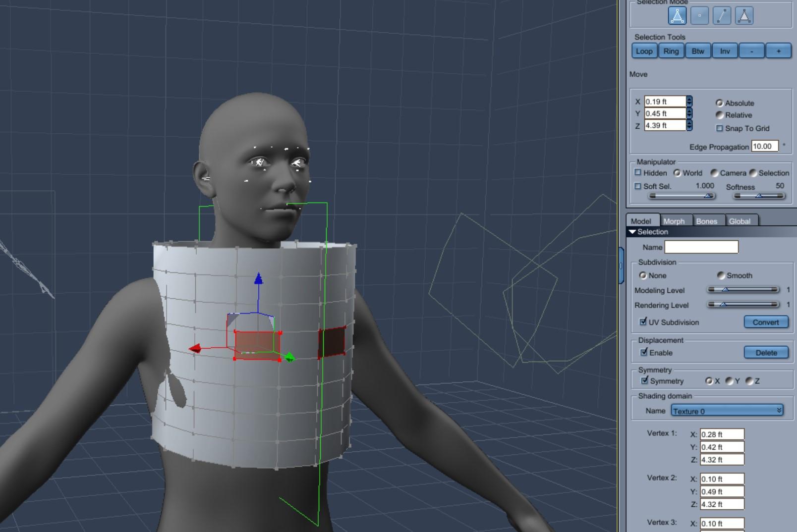Click the panel collapse handle on left edge
Image resolution: width=797 pixels, height=532 pixels.
pos(621,266)
